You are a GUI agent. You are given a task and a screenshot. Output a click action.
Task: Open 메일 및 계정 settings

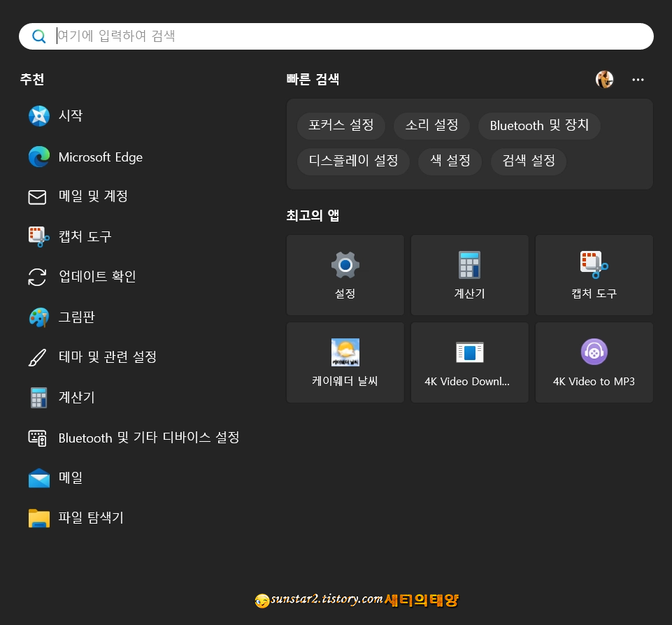click(94, 196)
